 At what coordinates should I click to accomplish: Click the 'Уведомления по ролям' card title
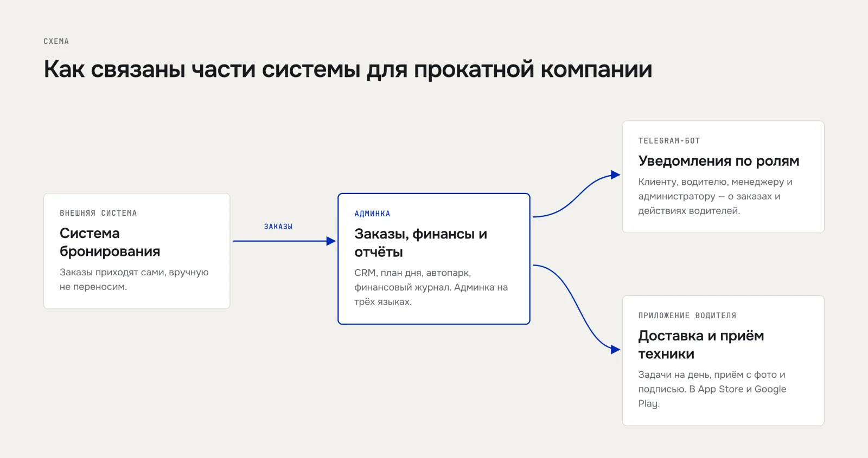coord(719,161)
